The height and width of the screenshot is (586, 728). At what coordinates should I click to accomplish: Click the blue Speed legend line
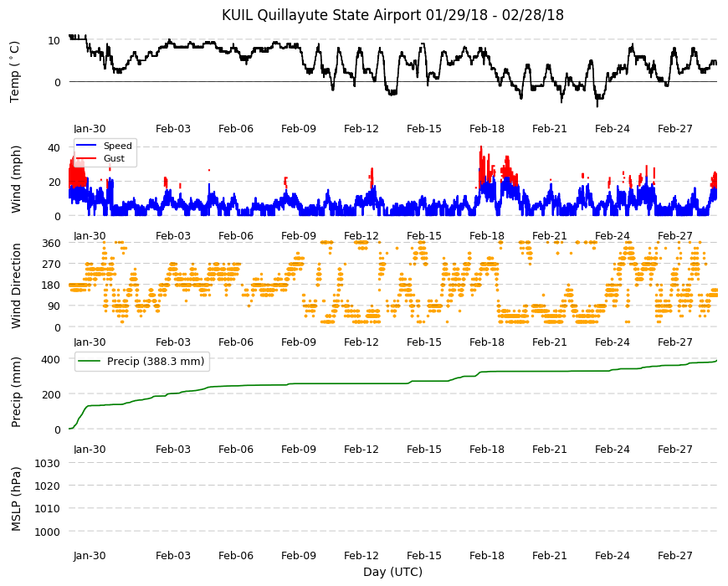[86, 146]
